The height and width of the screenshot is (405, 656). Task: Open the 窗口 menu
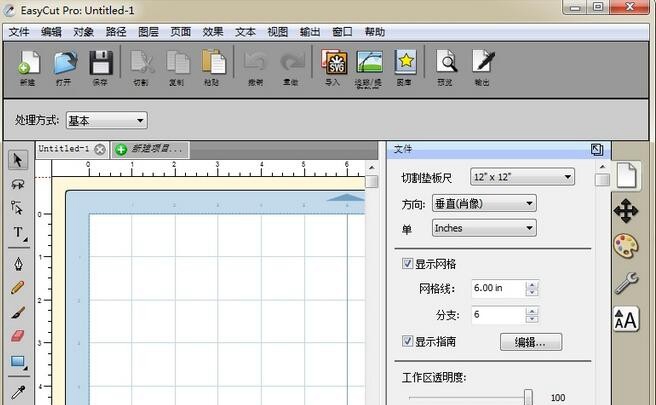[342, 32]
